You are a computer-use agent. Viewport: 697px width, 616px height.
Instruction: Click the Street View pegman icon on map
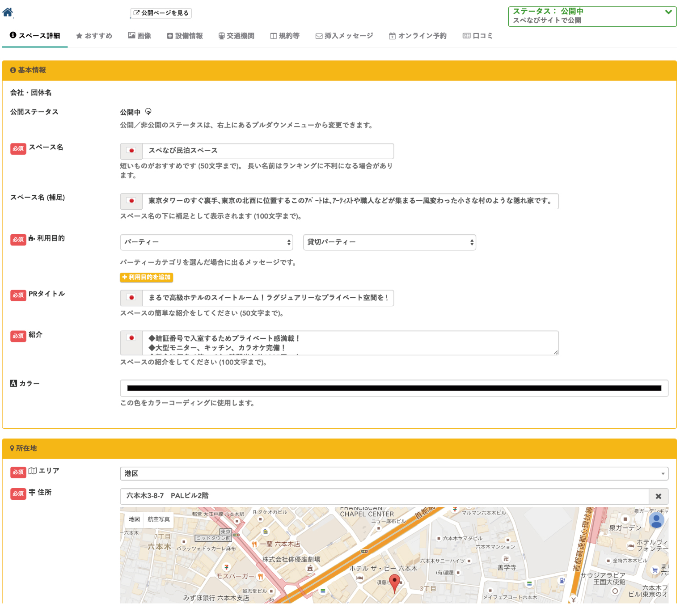pos(656,520)
